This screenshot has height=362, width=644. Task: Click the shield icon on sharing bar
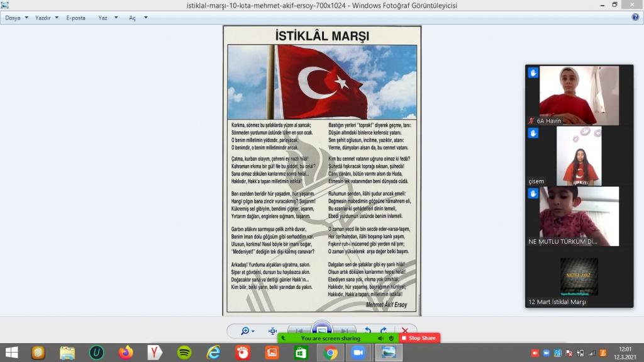click(391, 338)
